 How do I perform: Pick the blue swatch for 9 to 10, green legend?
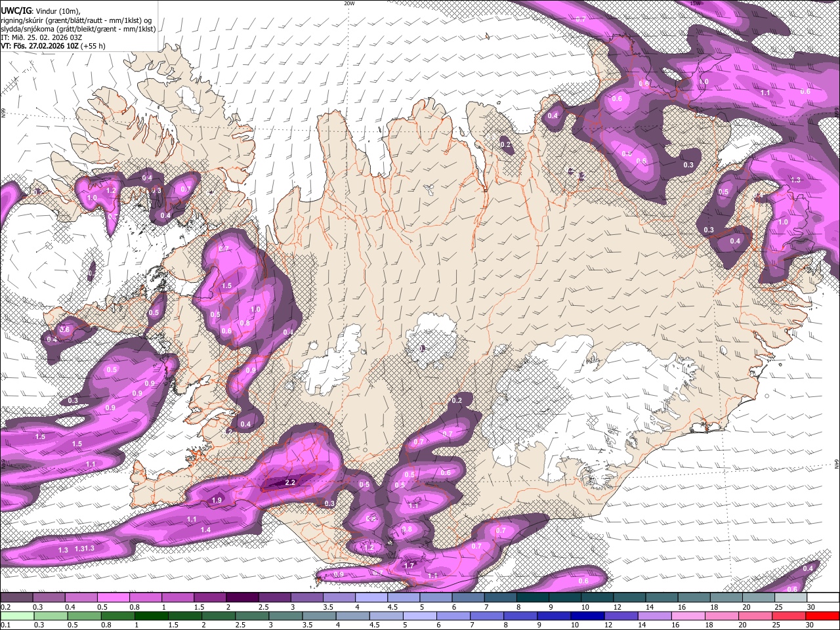tap(554, 616)
